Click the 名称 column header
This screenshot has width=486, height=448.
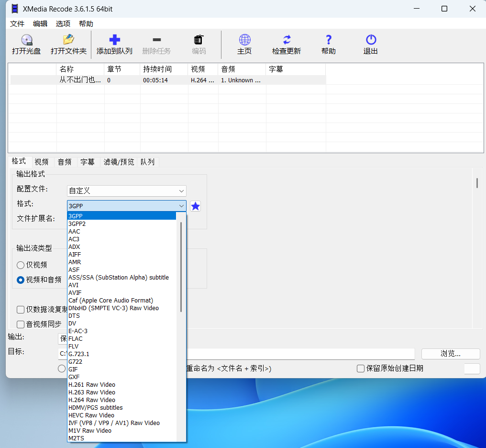[80, 69]
